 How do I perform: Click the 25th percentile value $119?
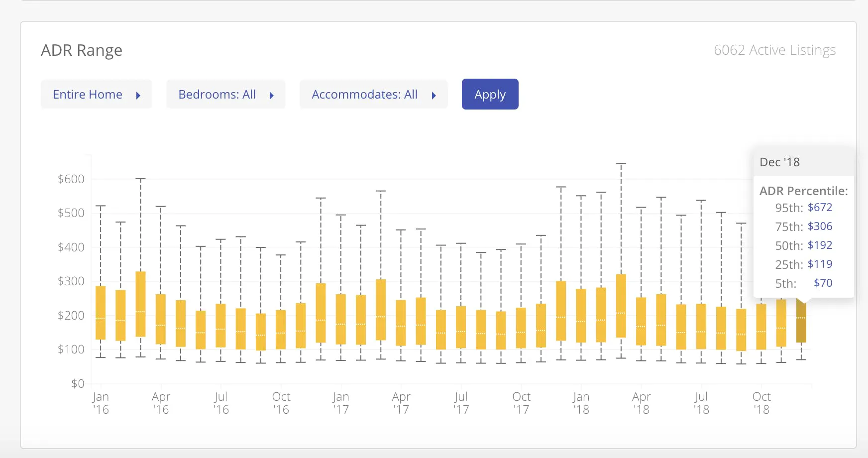pyautogui.click(x=820, y=264)
